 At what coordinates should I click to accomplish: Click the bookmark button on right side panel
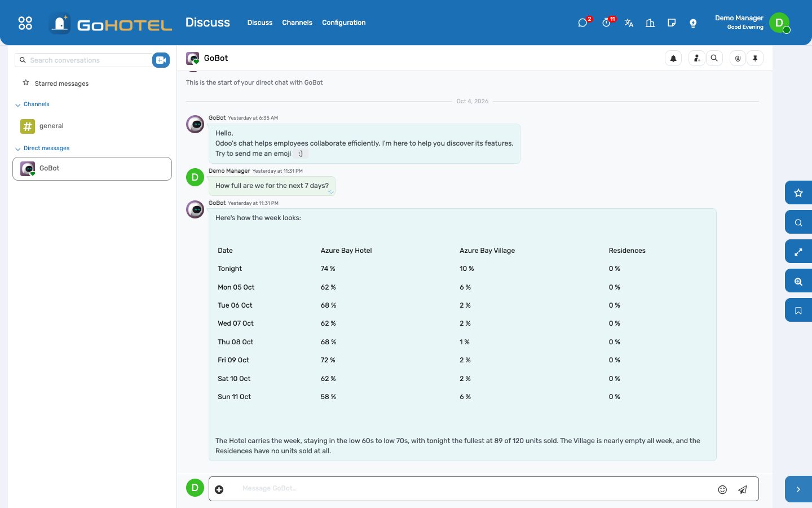(x=798, y=310)
